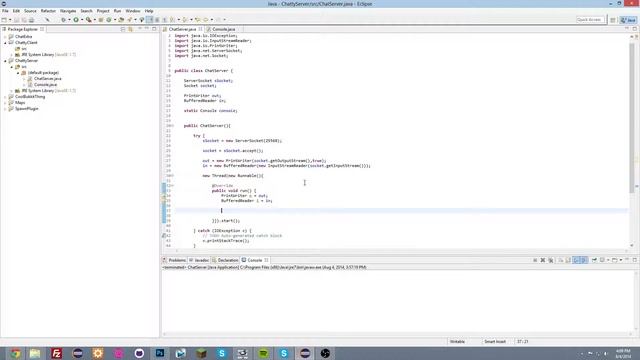Go forward with Forward navigation arrow icon
The image size is (640, 360).
pos(218,20)
